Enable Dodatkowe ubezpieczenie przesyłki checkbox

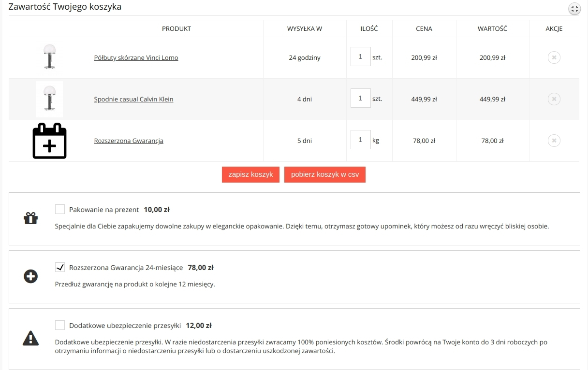coord(60,325)
